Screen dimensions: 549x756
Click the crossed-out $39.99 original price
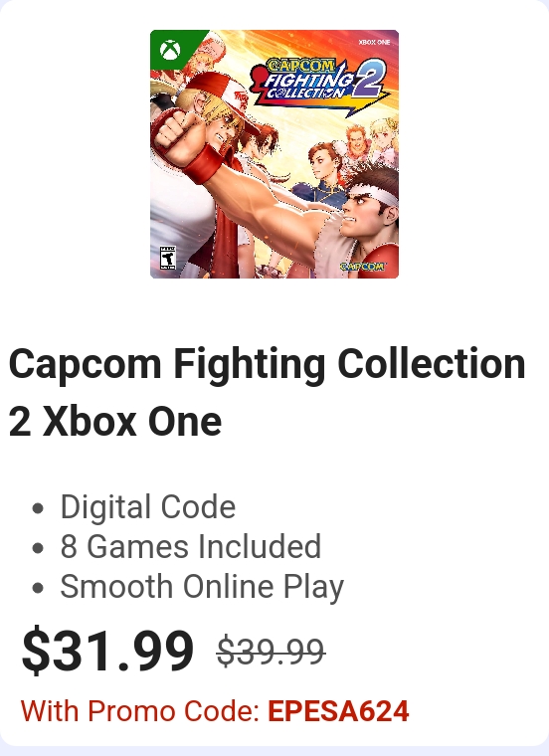click(271, 652)
